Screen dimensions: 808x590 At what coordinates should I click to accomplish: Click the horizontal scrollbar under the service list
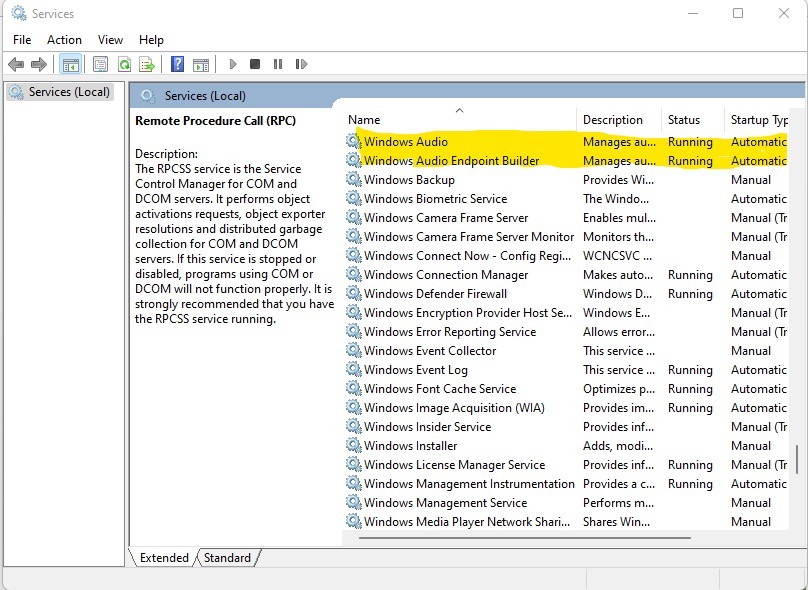tap(525, 537)
